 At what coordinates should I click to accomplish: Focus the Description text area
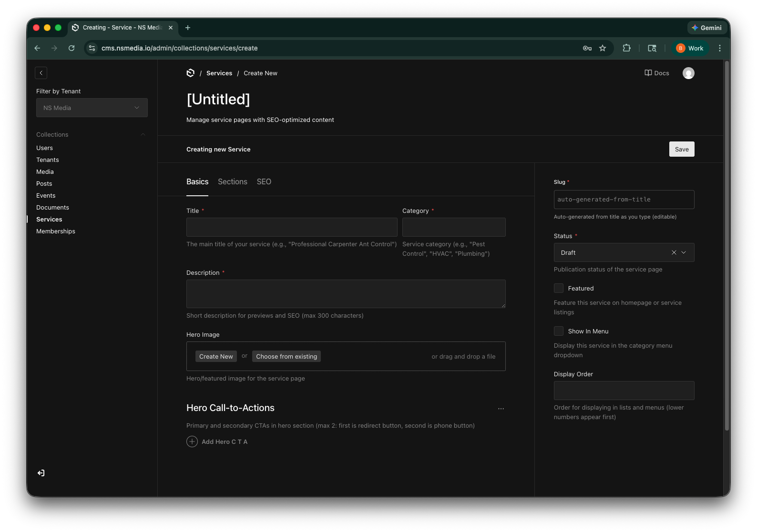pos(346,294)
